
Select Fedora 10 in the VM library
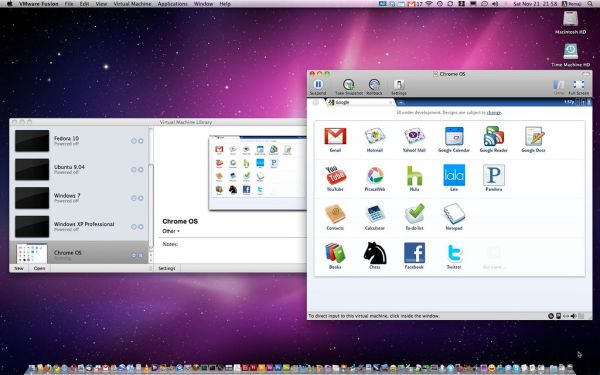tap(79, 141)
